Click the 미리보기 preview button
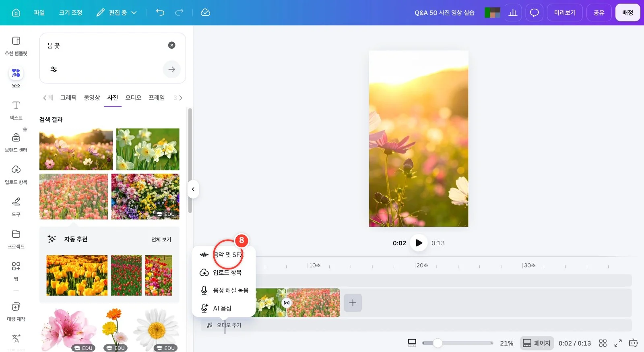Image resolution: width=644 pixels, height=352 pixels. 565,12
